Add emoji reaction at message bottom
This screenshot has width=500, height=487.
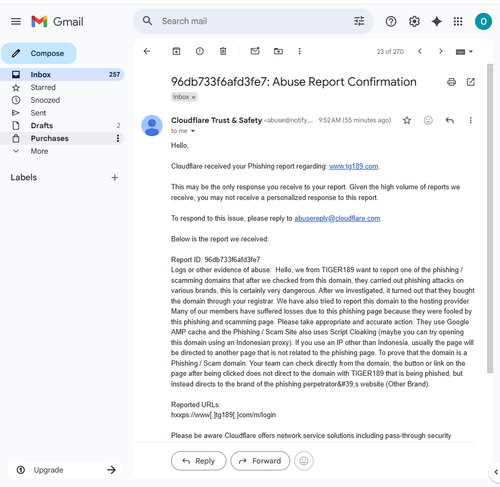[x=304, y=461]
